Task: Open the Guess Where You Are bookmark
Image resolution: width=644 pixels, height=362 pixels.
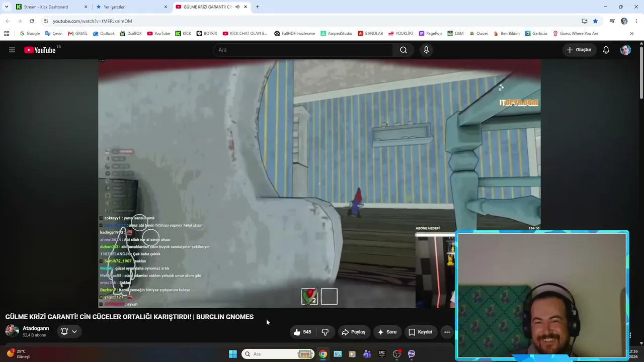Action: 576,34
